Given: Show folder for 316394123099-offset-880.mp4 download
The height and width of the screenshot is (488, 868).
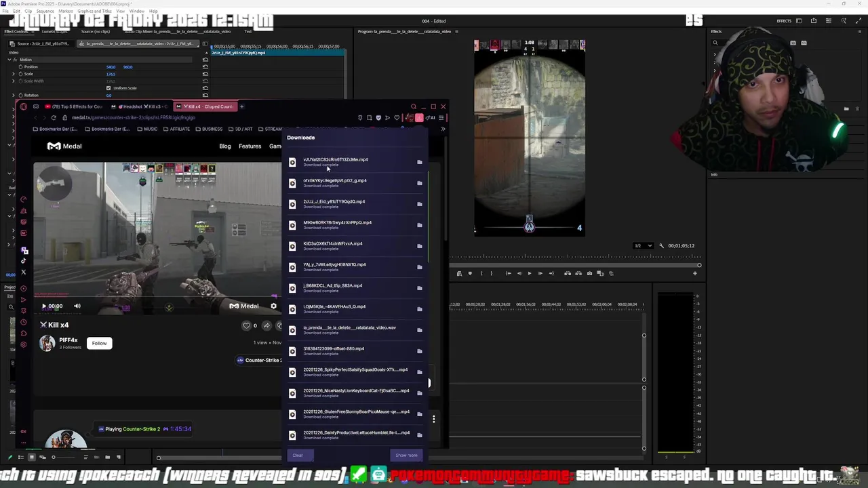Looking at the screenshot, I should pyautogui.click(x=419, y=351).
